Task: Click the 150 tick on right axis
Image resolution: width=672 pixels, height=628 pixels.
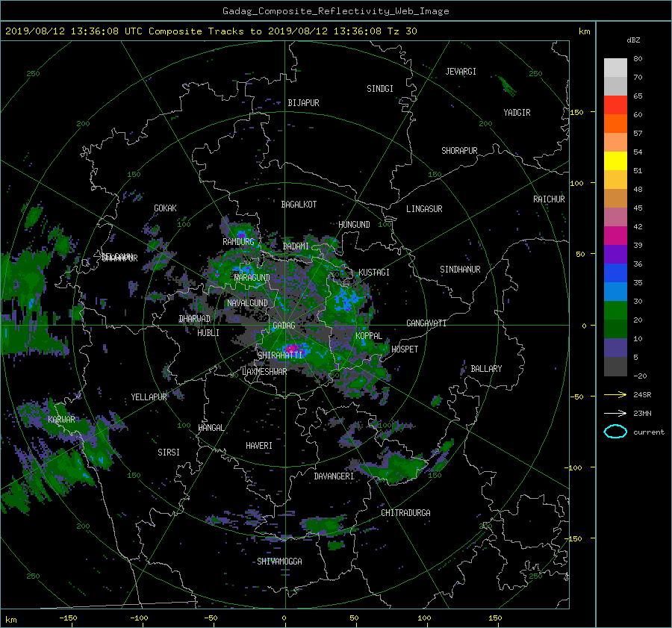Action: coord(577,112)
